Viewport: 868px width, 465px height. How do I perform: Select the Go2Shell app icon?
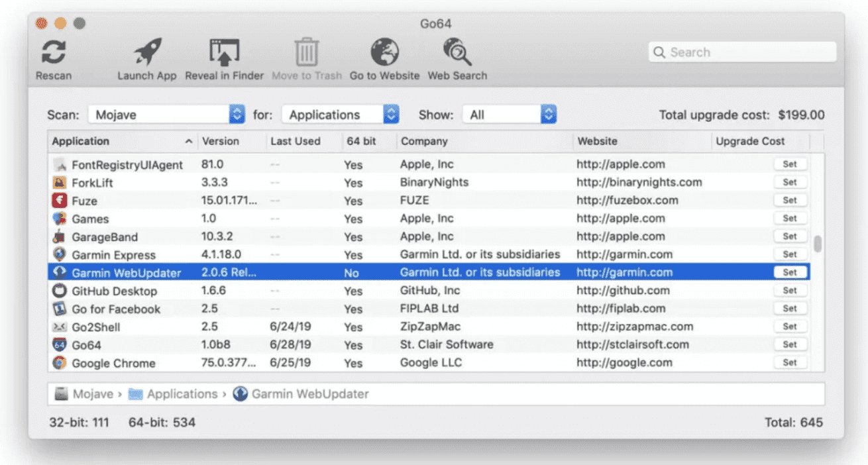tap(60, 327)
